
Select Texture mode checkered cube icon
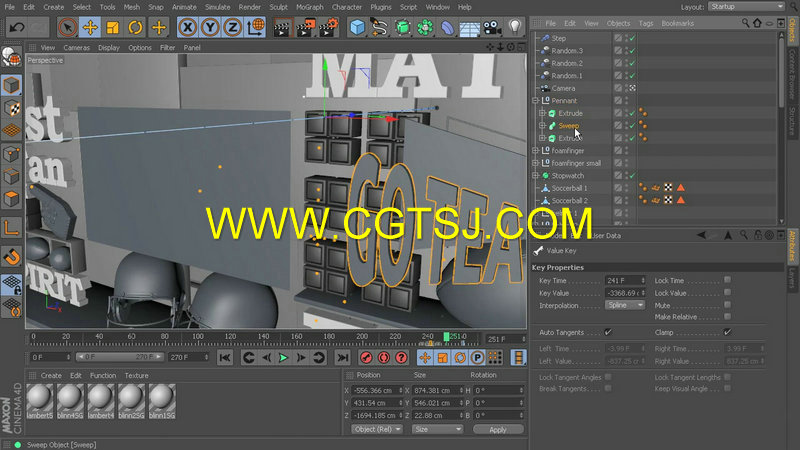[11, 108]
